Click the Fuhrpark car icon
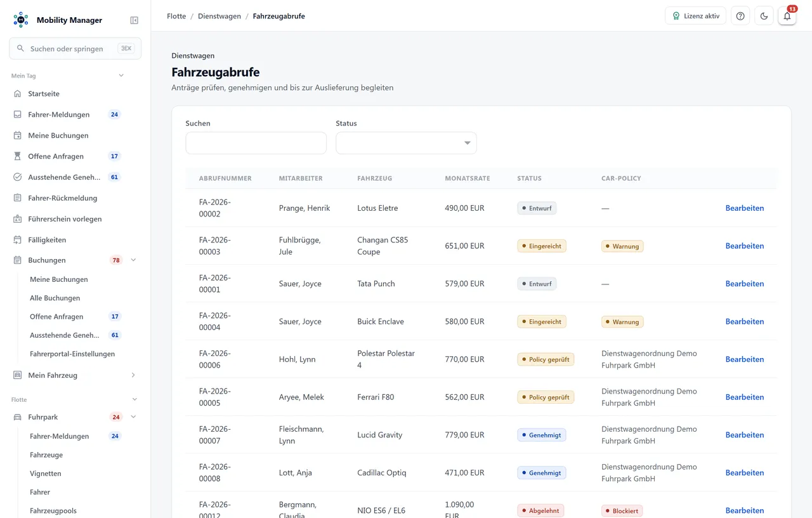812x518 pixels. click(x=17, y=417)
